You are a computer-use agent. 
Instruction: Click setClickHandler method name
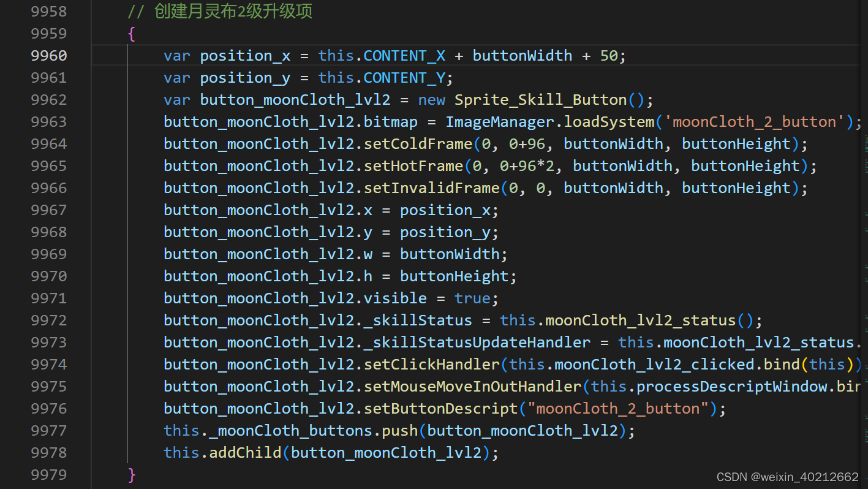point(432,365)
